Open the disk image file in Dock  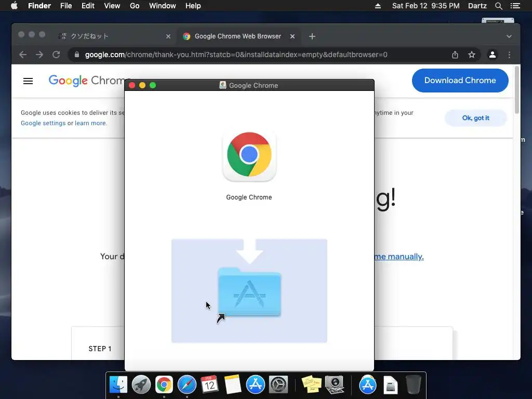pos(391,385)
